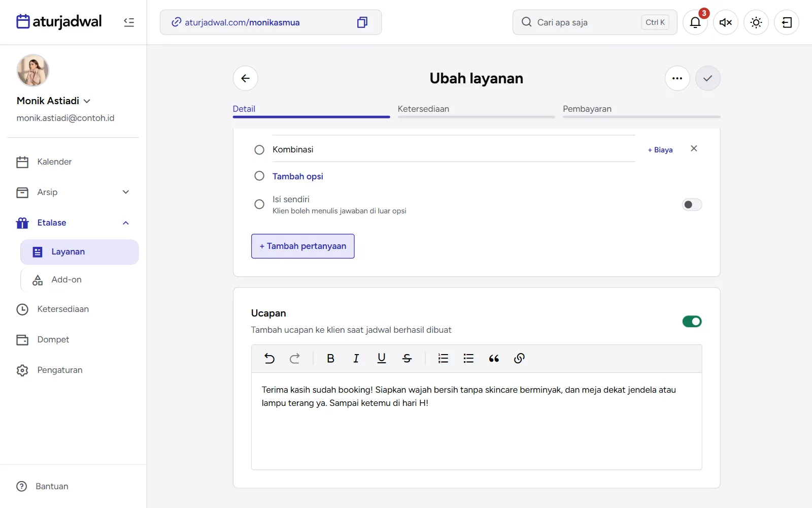Copy the aturjadwal.com/monikasmua link
Image resolution: width=812 pixels, height=508 pixels.
coord(362,22)
